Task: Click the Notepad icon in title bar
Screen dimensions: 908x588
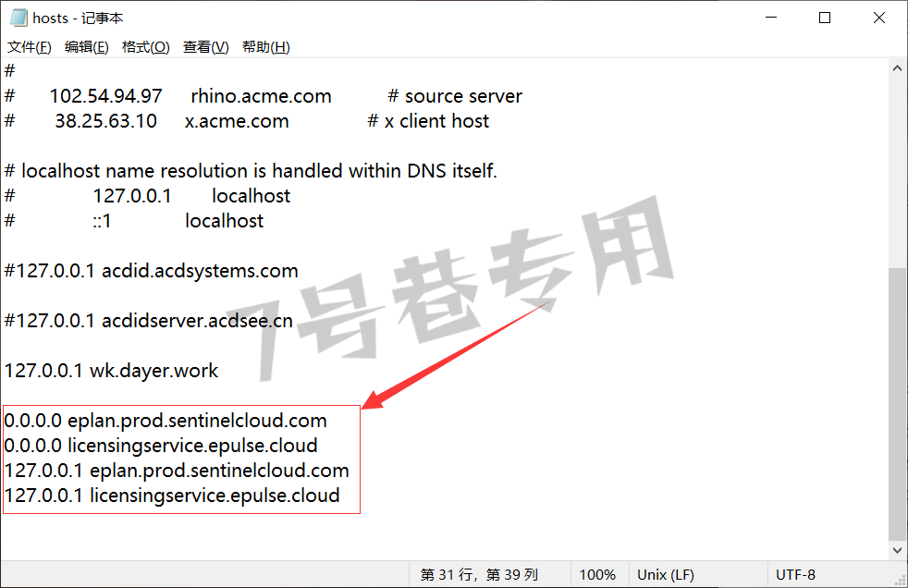Action: click(x=18, y=18)
